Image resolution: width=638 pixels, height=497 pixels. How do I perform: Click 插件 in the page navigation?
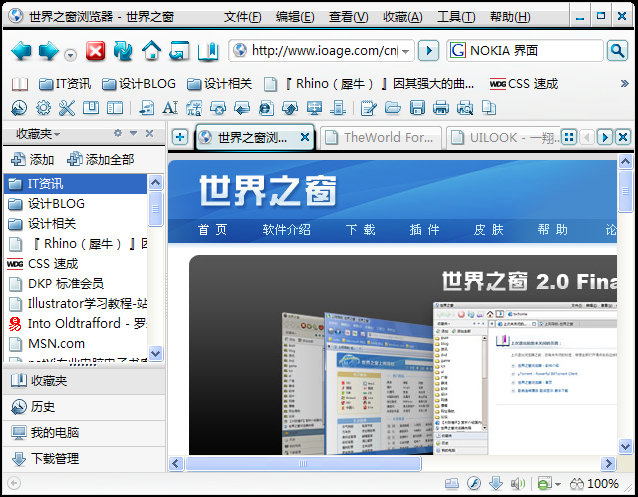click(424, 230)
